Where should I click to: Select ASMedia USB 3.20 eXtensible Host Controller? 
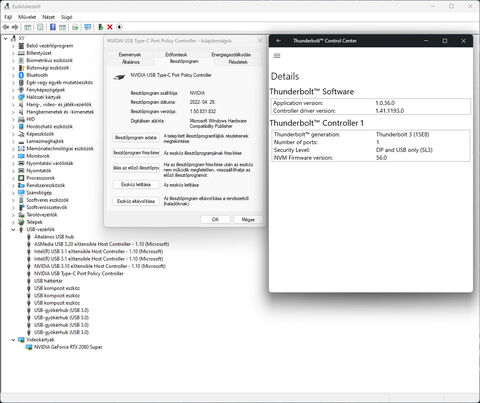(101, 244)
